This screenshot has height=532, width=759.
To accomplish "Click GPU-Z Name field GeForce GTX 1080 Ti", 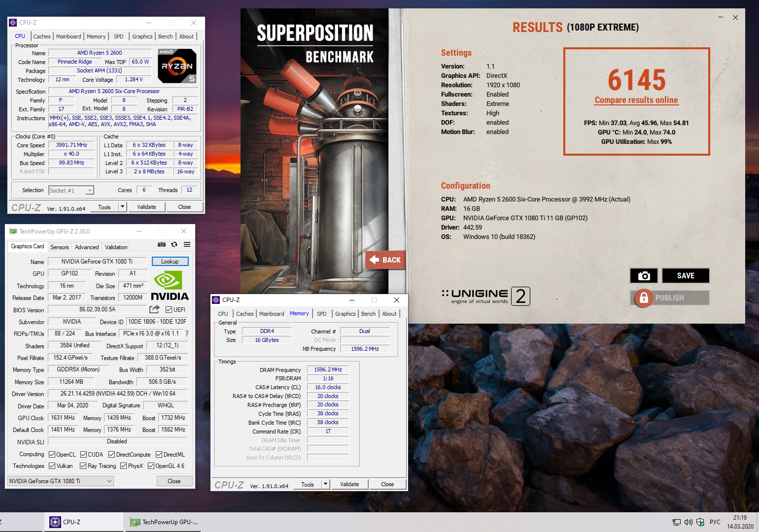I will point(97,262).
